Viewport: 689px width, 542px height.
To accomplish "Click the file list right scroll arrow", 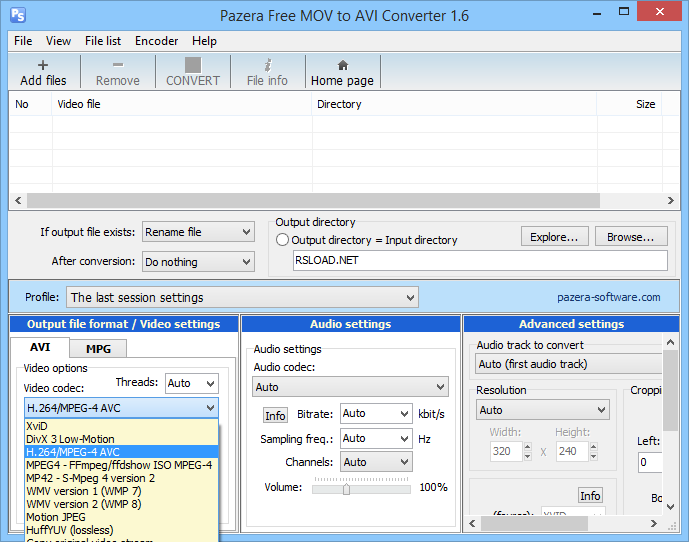I will pyautogui.click(x=671, y=200).
